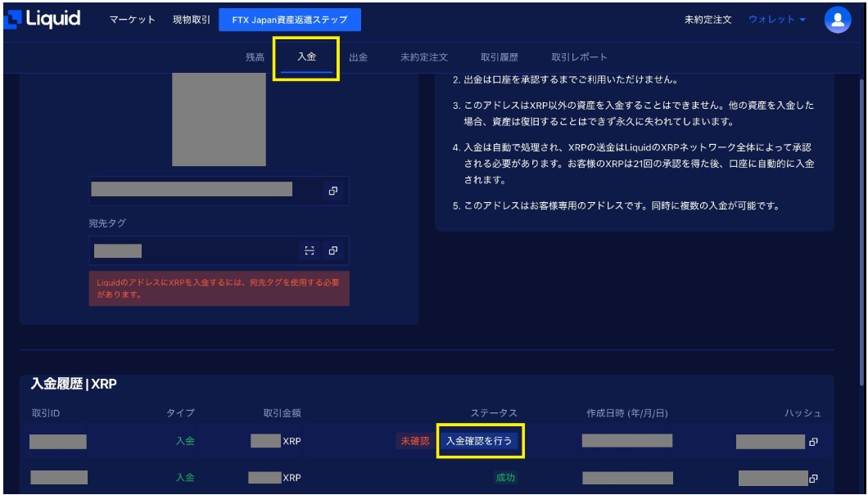Open 未約定注文 in the top-right header
The image size is (868, 495).
[x=708, y=20]
